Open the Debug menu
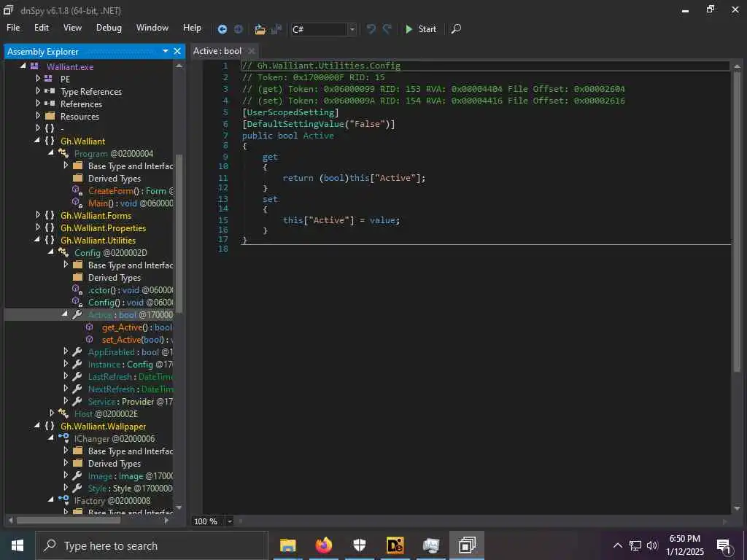Viewport: 747px width, 560px height. (109, 28)
